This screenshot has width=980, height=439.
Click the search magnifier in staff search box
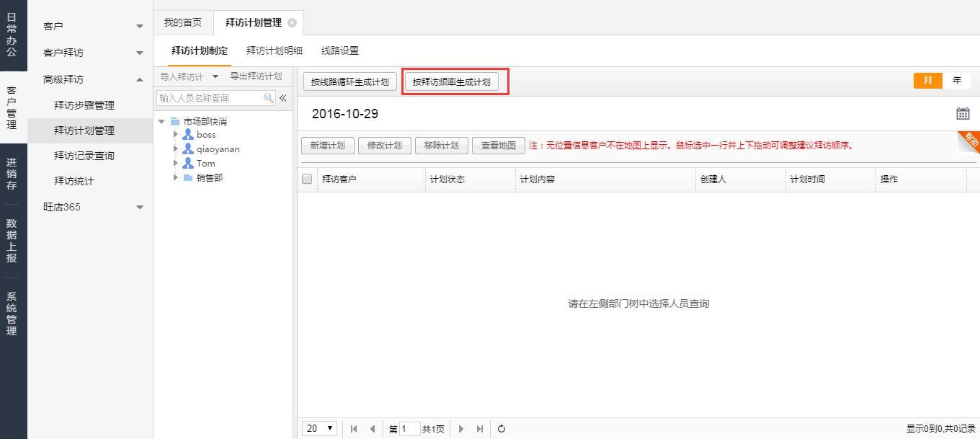coord(269,98)
